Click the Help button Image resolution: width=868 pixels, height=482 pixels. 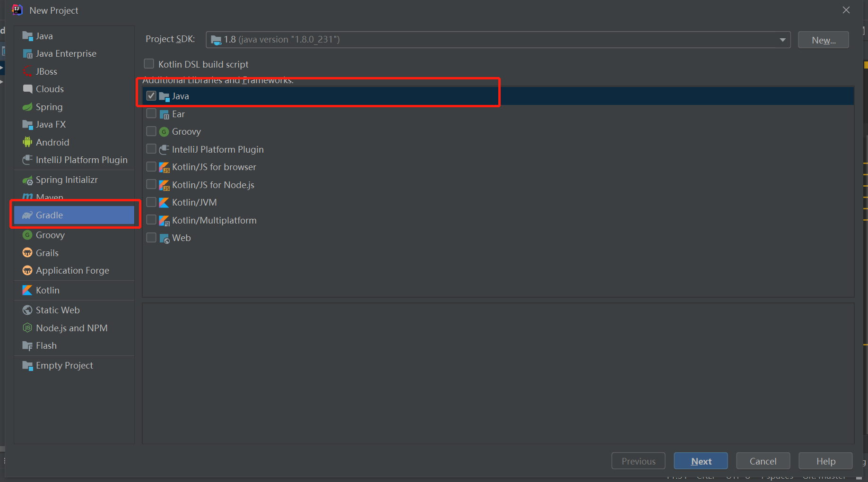click(825, 461)
